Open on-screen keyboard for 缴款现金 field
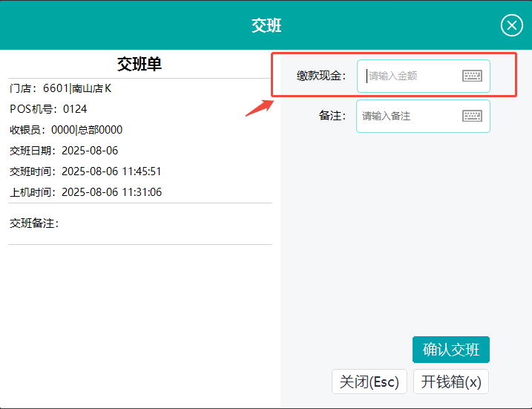532x409 pixels. tap(472, 76)
